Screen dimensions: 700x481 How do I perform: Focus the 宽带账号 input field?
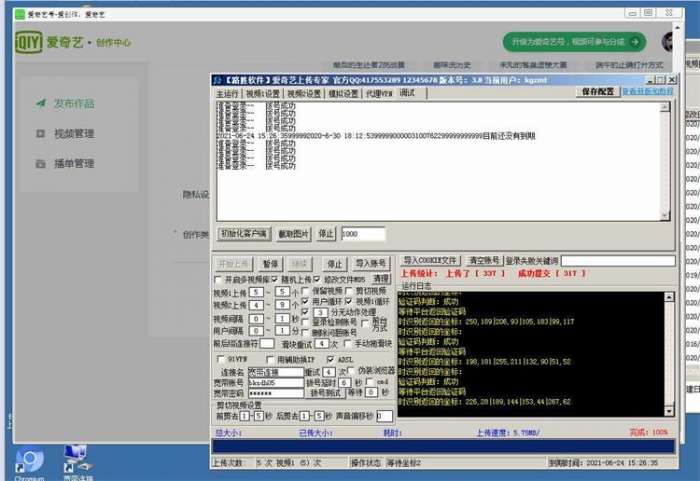(x=276, y=382)
